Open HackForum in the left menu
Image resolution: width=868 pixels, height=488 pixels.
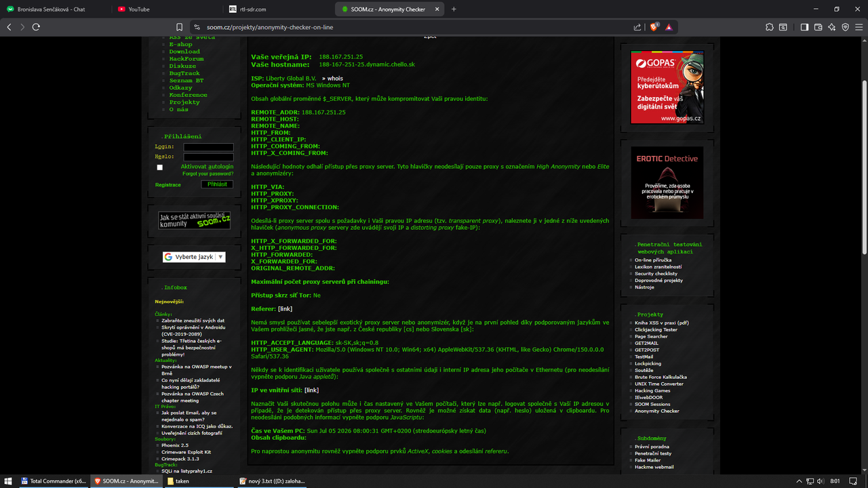point(186,59)
